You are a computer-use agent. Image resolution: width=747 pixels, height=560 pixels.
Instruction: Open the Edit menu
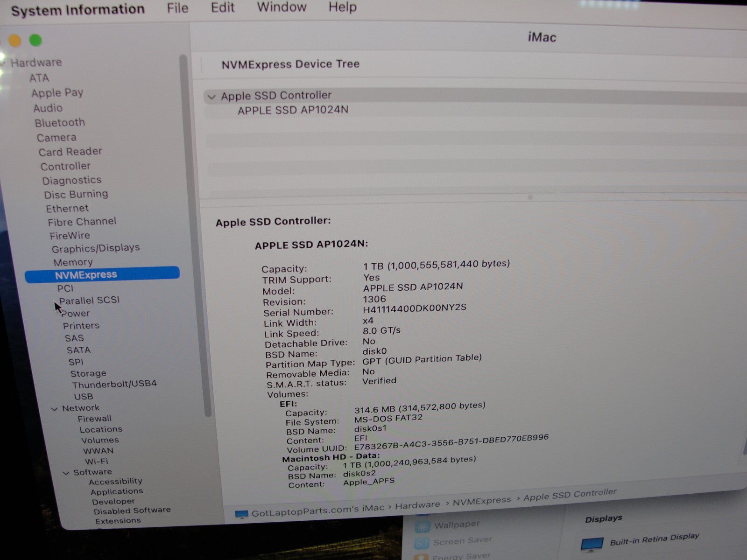(x=223, y=8)
